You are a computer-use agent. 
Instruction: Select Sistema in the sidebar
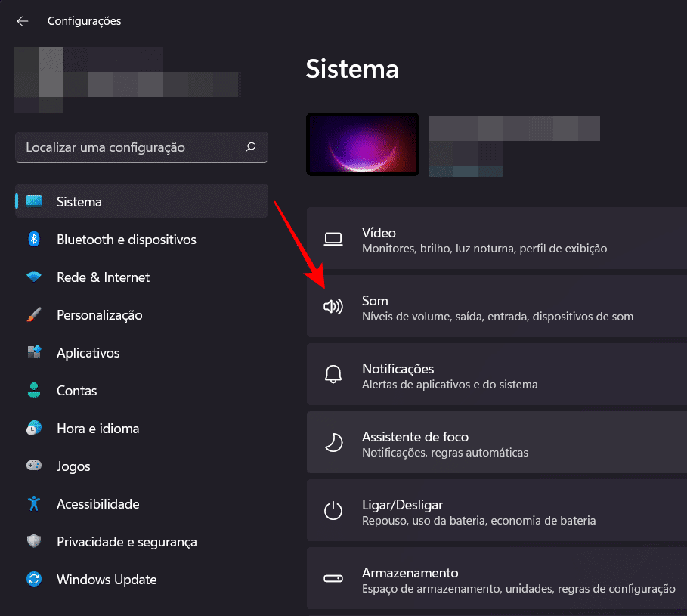141,201
